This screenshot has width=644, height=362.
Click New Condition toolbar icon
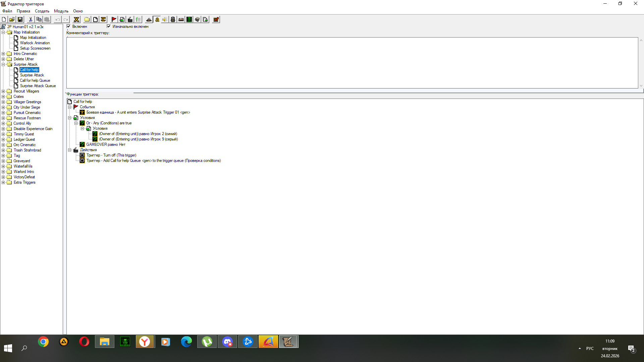tap(122, 19)
